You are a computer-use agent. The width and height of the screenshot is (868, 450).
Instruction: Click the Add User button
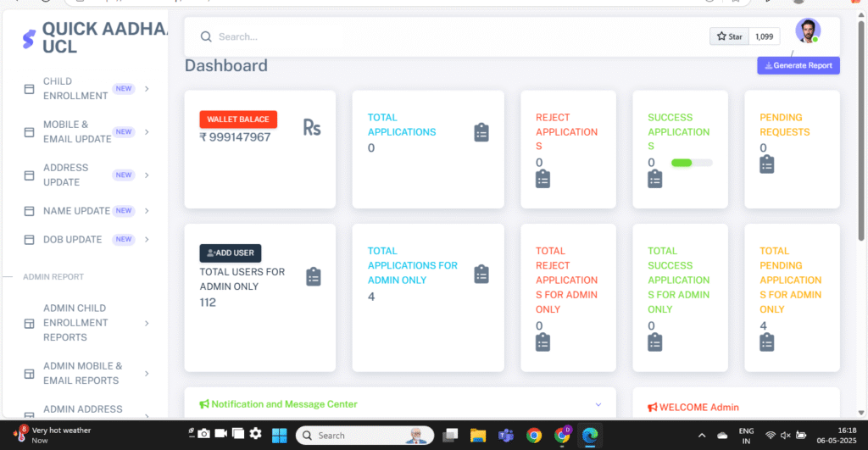point(231,253)
